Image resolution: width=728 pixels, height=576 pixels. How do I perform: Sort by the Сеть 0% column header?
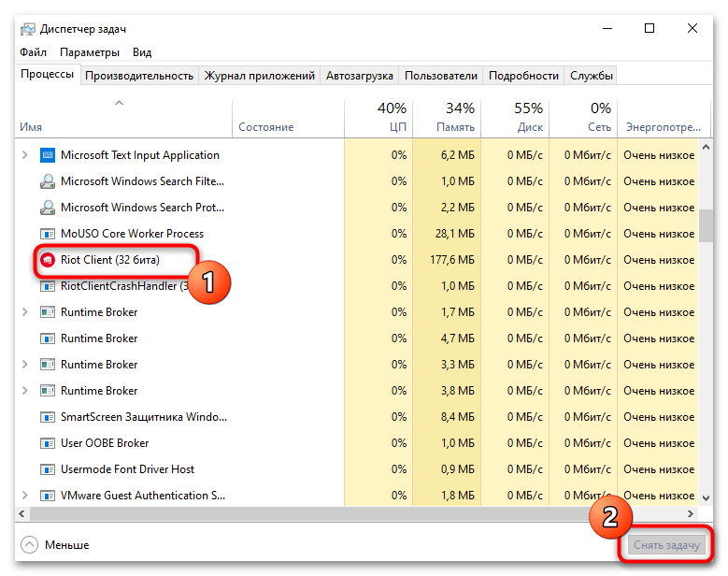click(583, 119)
